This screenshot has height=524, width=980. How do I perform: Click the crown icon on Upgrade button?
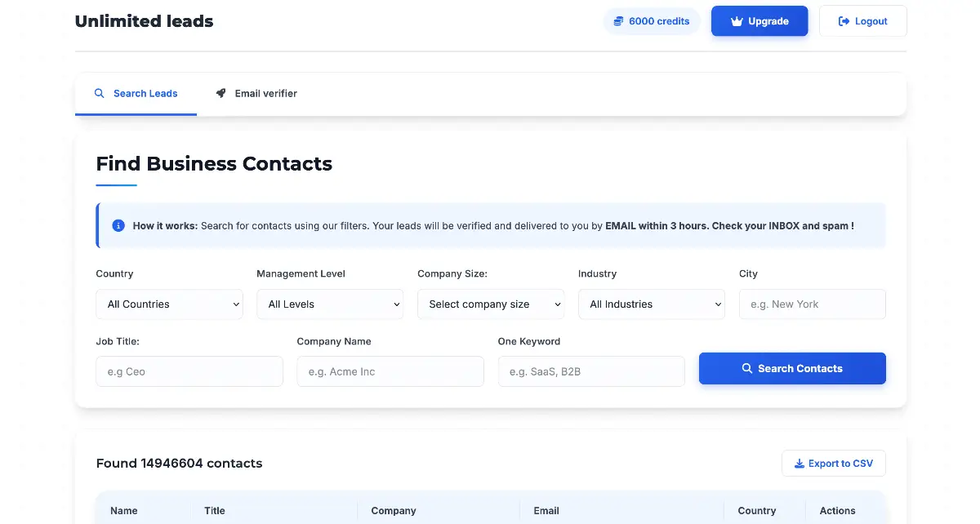click(x=736, y=21)
